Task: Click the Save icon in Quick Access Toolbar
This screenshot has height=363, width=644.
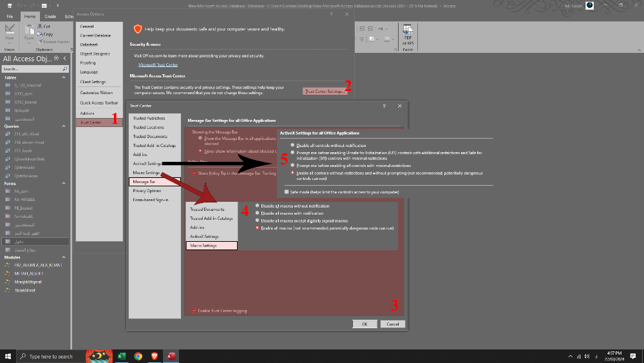Action: pyautogui.click(x=10, y=6)
